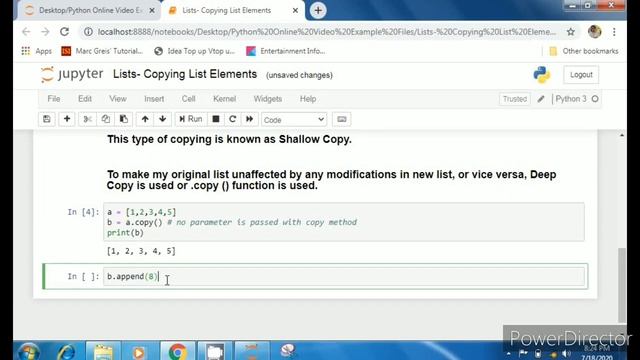Copy selected cells icon
The height and width of the screenshot is (360, 640).
(105, 119)
